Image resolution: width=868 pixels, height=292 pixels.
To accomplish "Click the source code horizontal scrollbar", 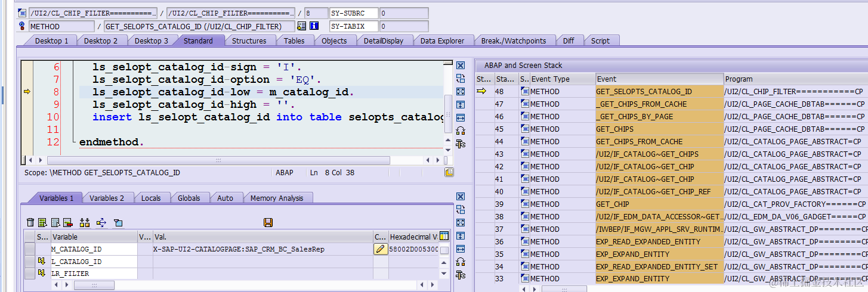I will pyautogui.click(x=218, y=160).
